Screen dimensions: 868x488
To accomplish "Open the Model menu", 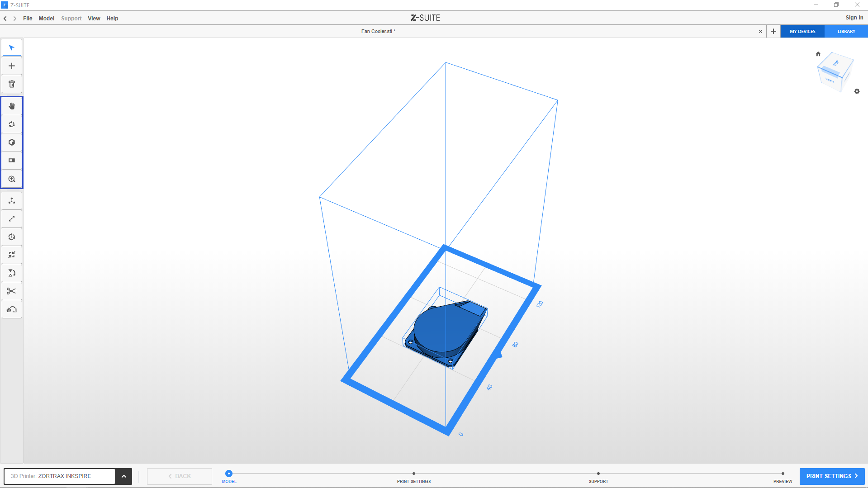I will 46,19.
